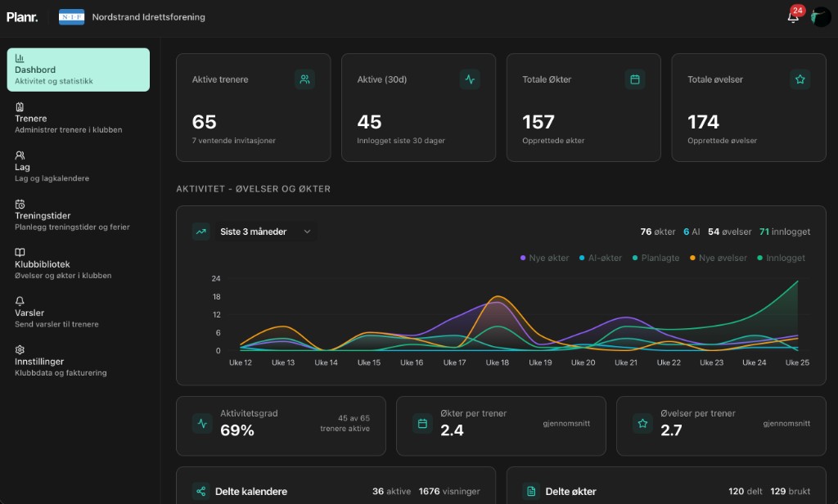
Task: Click the star icon on Øvelser per trener card
Action: coord(642,423)
